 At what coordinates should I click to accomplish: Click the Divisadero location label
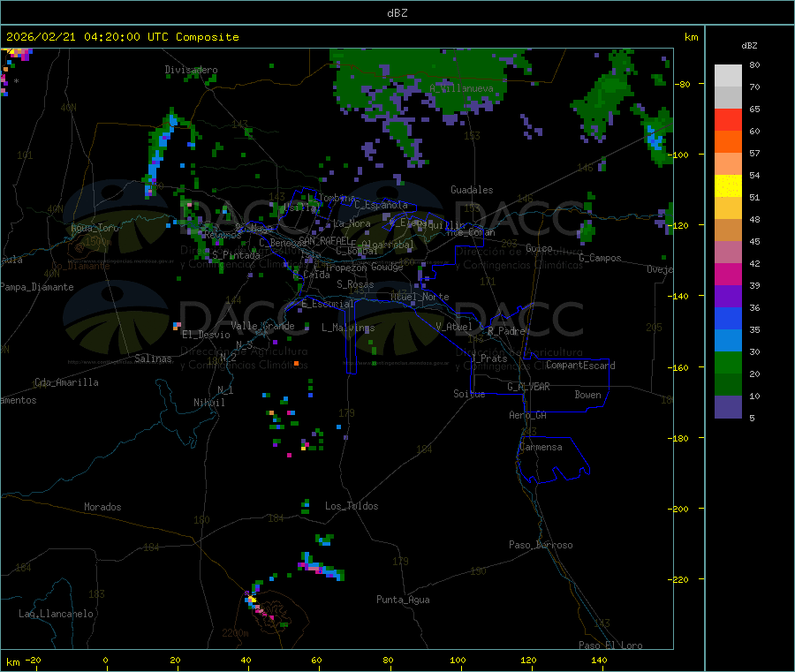[191, 70]
